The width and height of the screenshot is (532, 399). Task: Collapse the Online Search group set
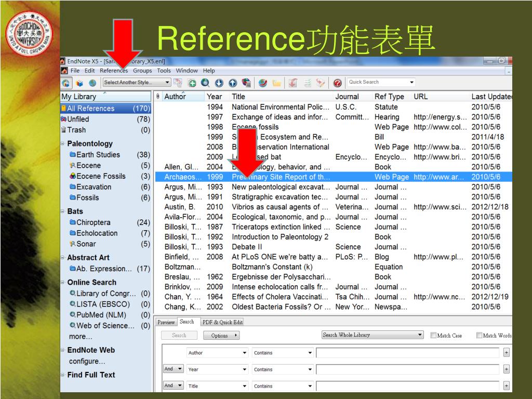63,282
